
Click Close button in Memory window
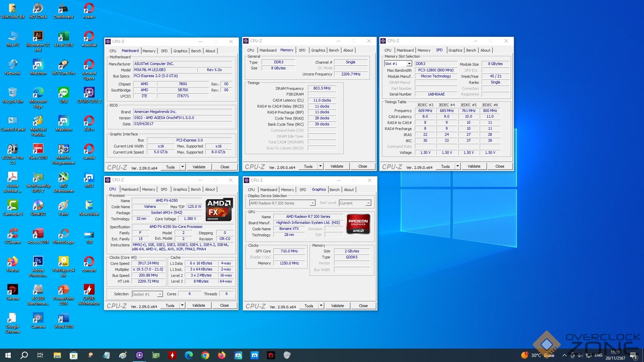click(x=363, y=166)
